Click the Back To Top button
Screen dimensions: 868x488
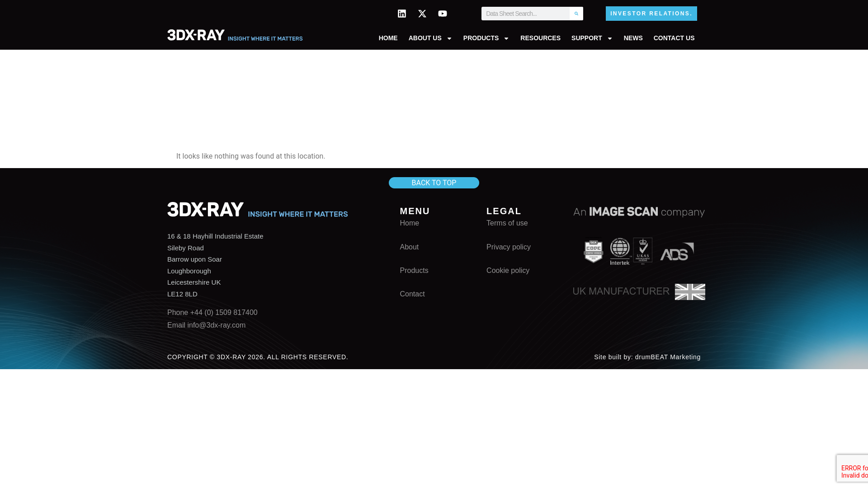pyautogui.click(x=434, y=183)
